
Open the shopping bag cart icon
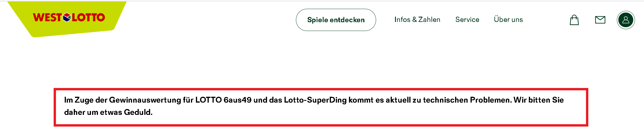click(574, 20)
